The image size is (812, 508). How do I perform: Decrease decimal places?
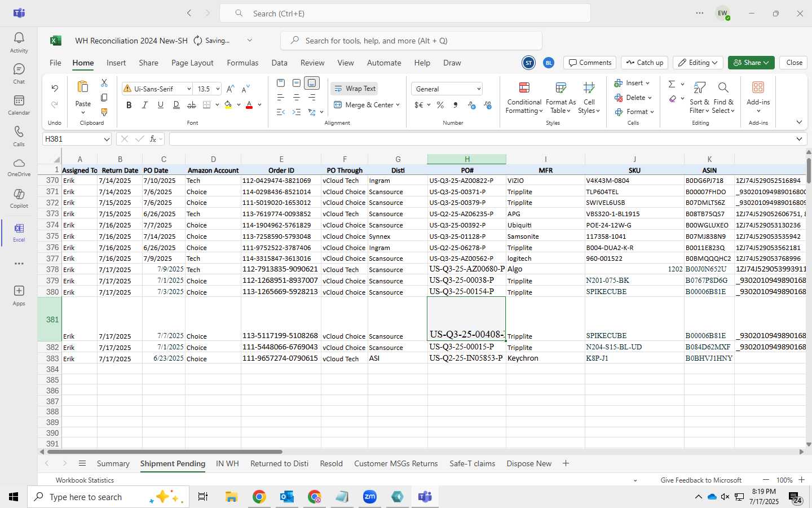click(x=488, y=105)
